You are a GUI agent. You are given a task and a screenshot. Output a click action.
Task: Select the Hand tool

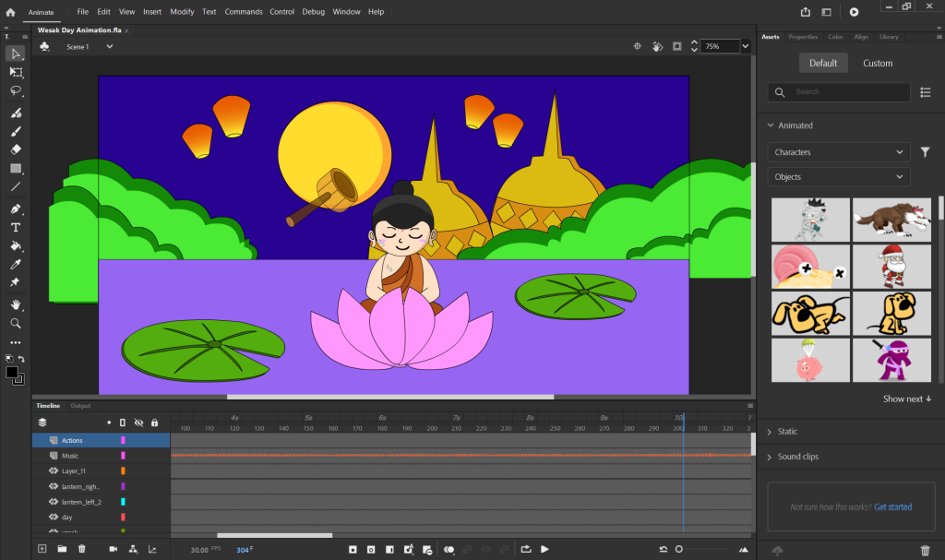(x=16, y=304)
